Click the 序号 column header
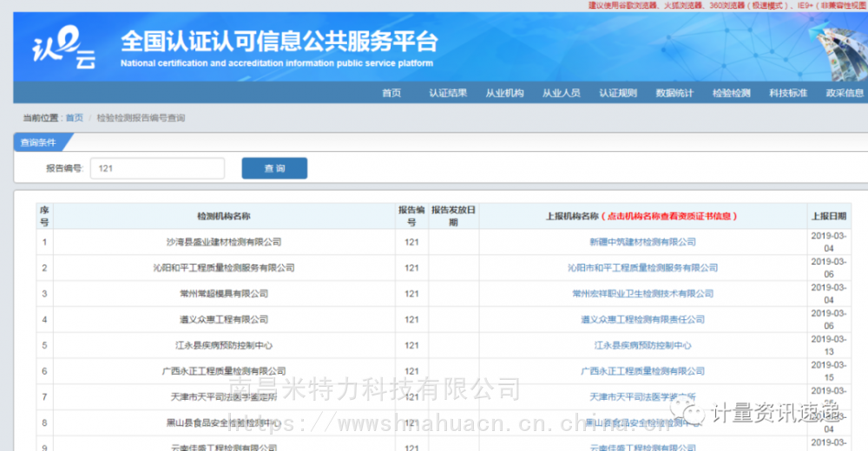The height and width of the screenshot is (451, 868). pos(44,216)
